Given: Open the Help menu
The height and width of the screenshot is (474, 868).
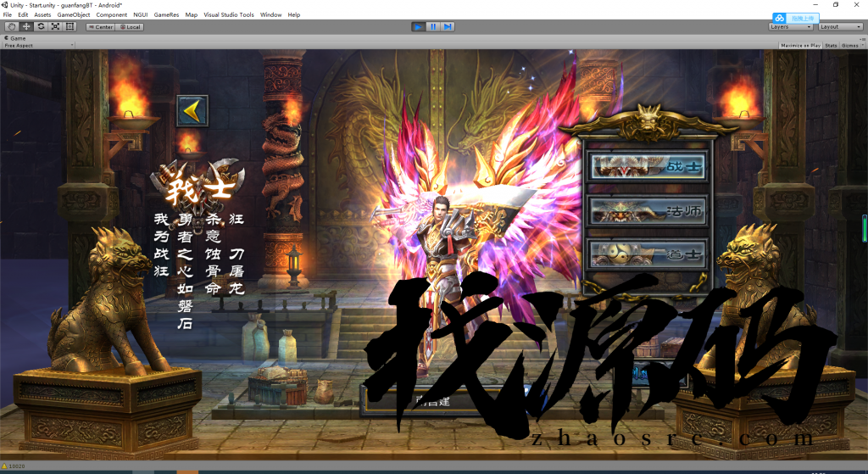Looking at the screenshot, I should tap(294, 15).
